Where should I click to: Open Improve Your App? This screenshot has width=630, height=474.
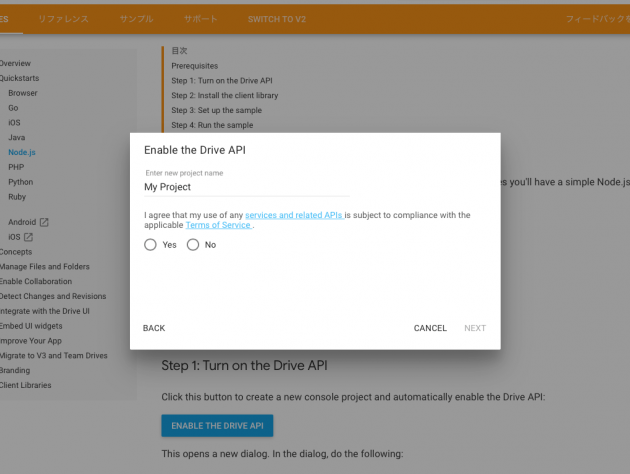31,341
